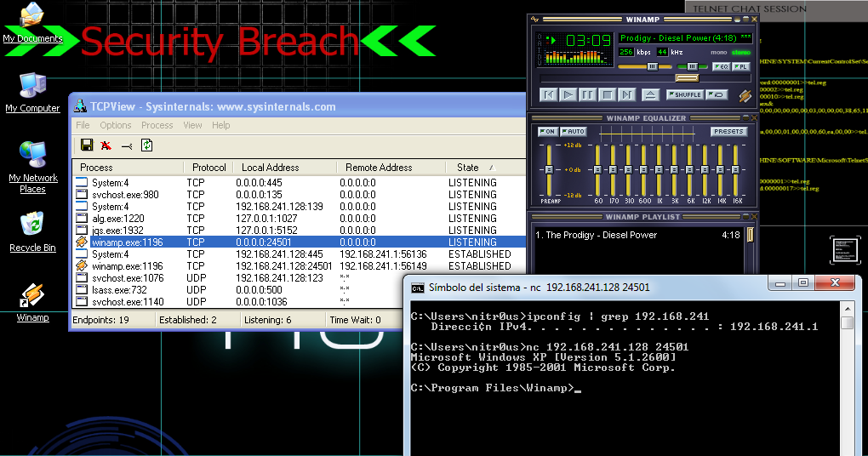Click the Winamp playlist scrollbar handle
The image size is (868, 456).
tap(751, 235)
